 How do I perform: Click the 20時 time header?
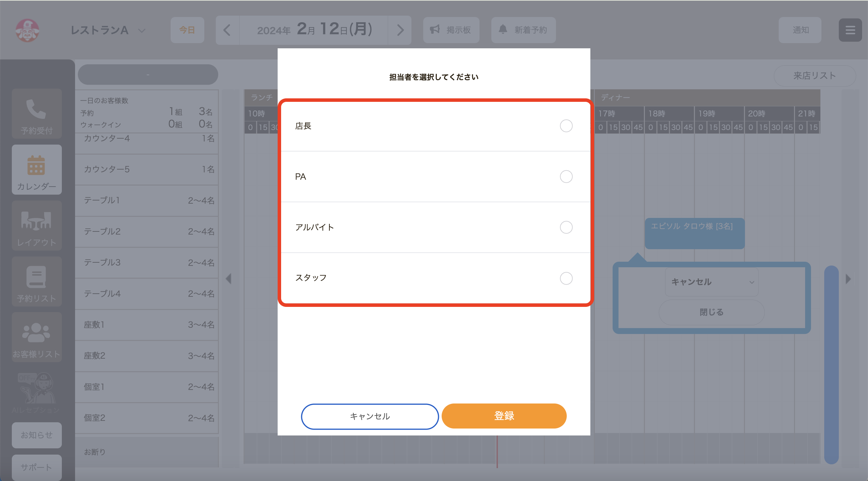(769, 114)
